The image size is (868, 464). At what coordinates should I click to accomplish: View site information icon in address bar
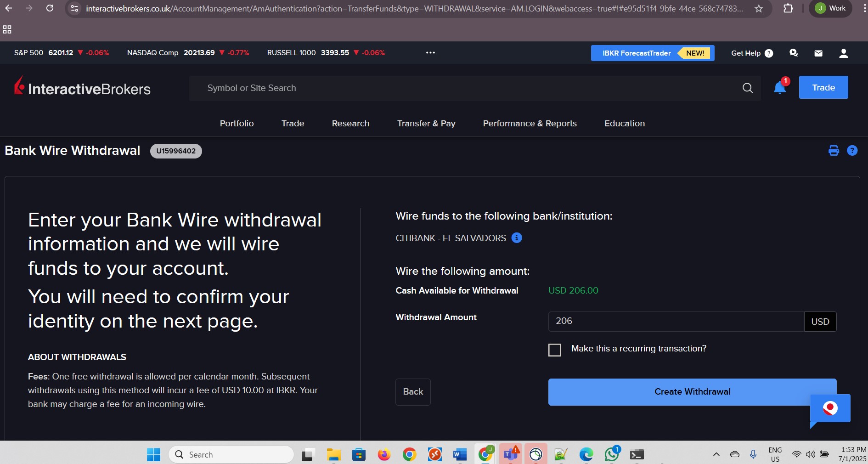75,8
